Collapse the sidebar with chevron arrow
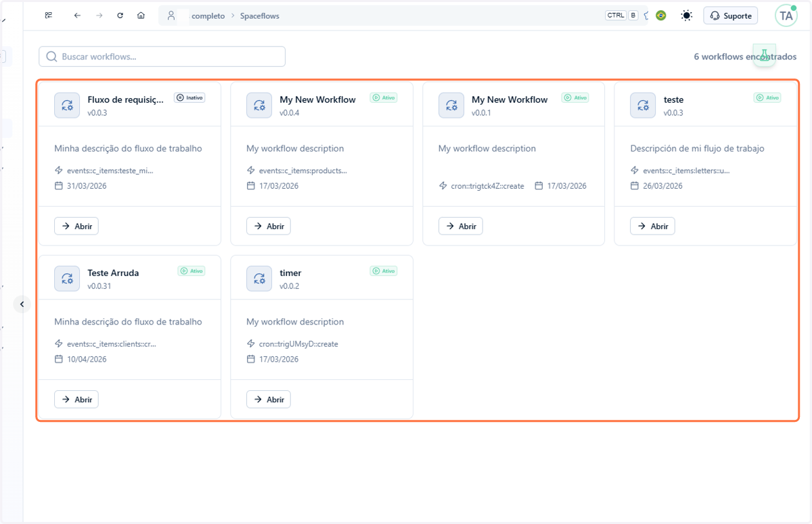812x524 pixels. pyautogui.click(x=22, y=304)
